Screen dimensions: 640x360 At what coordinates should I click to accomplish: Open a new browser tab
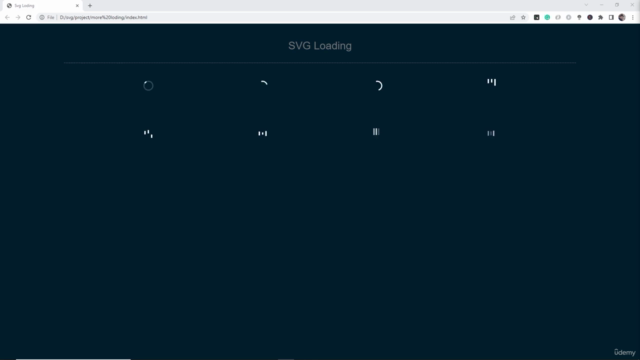[90, 6]
